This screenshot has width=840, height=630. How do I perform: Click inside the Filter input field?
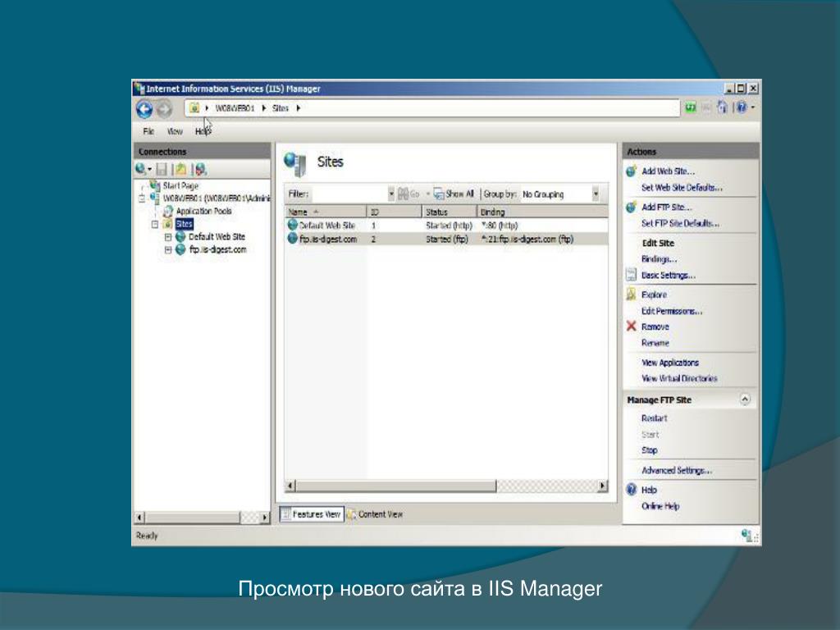pyautogui.click(x=348, y=194)
